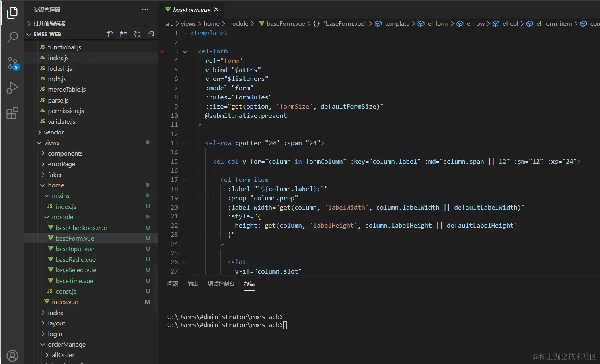Refresh the EMES-WEB explorer
Image resolution: width=600 pixels, height=364 pixels.
[x=137, y=34]
